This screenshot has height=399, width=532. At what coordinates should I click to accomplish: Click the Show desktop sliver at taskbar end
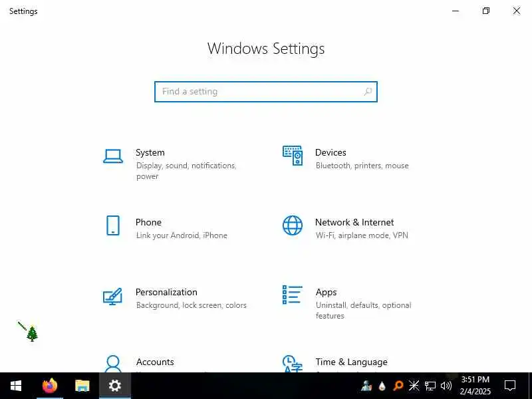[x=530, y=386]
